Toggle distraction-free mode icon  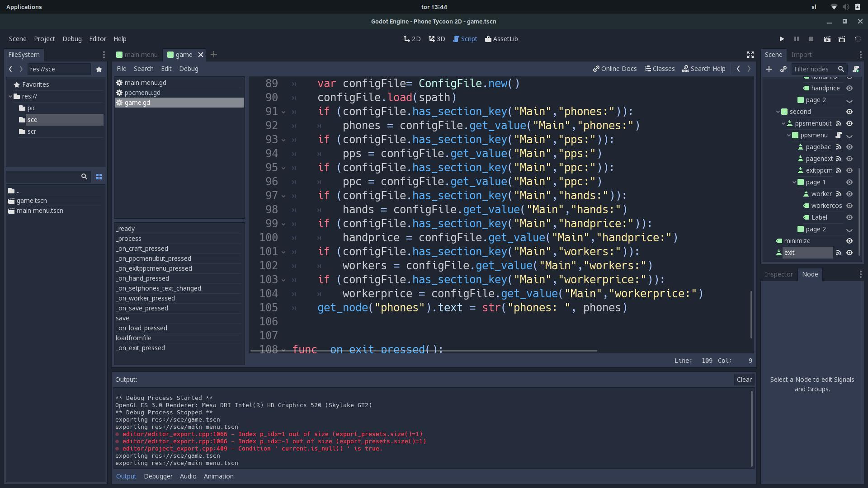point(750,55)
